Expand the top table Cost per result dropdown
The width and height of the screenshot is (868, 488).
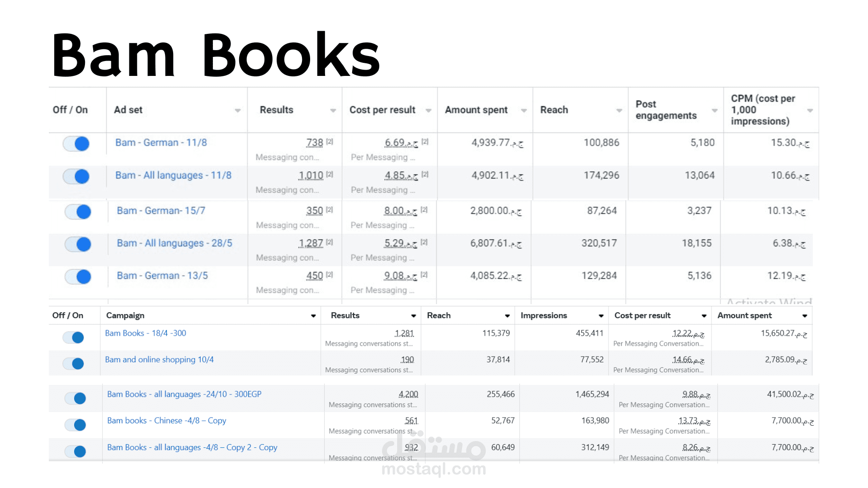click(x=428, y=111)
